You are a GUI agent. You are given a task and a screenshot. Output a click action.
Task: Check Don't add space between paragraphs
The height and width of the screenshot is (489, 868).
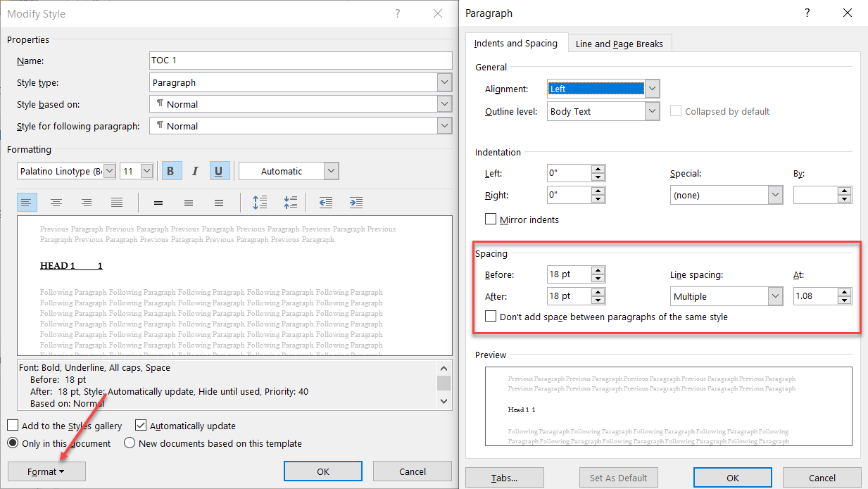coord(607,317)
